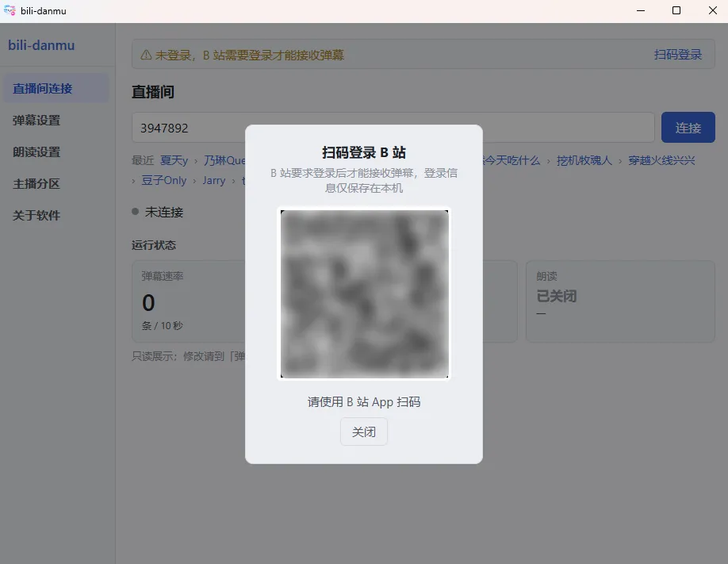The height and width of the screenshot is (564, 728).
Task: Click the 未连接 status indicator
Action: (x=157, y=212)
